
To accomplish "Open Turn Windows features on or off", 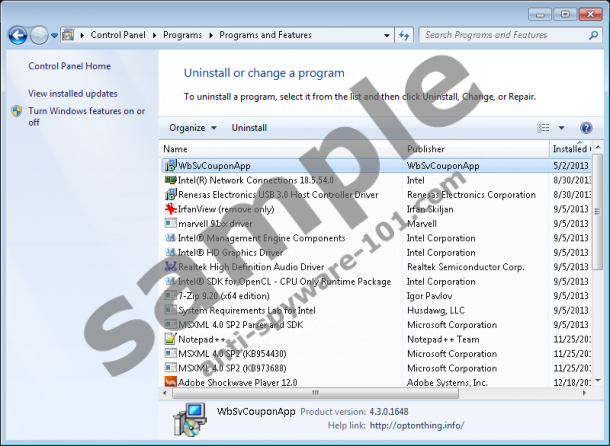I will pos(86,116).
